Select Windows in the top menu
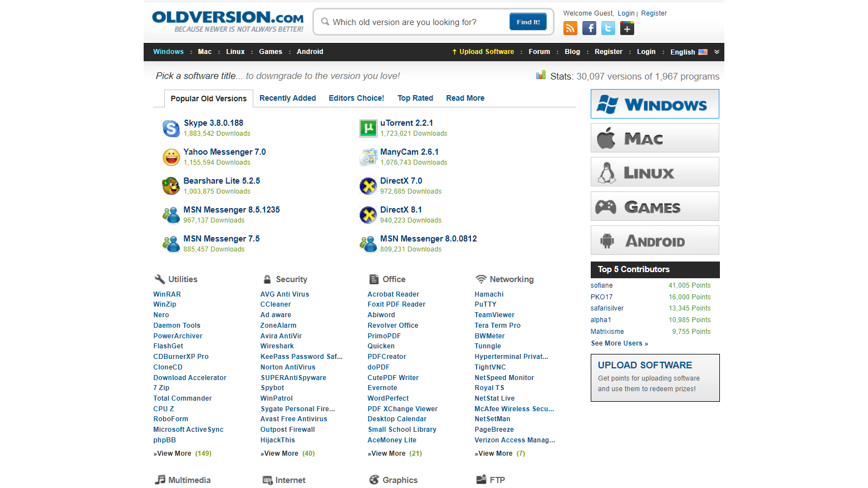868x488 pixels. point(169,52)
